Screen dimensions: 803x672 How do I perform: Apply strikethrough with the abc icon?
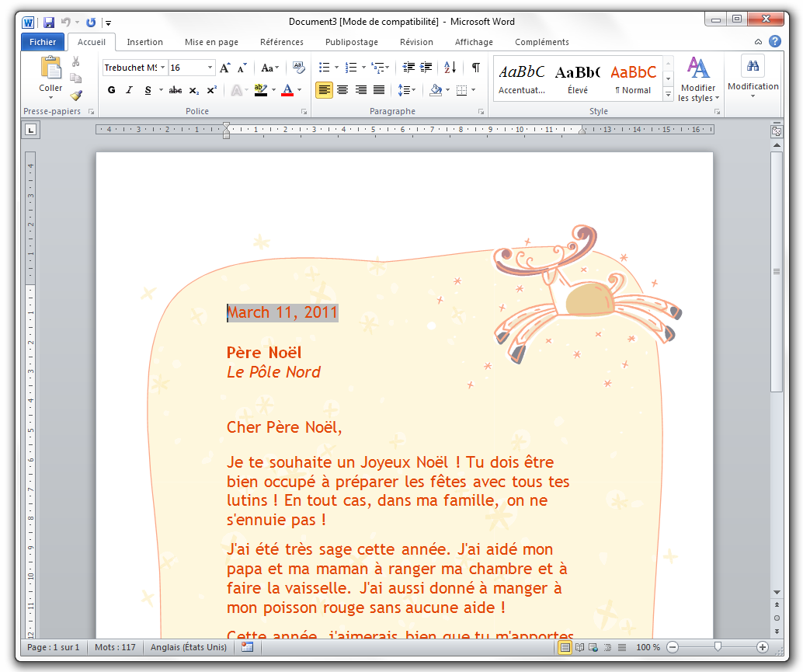coord(176,90)
